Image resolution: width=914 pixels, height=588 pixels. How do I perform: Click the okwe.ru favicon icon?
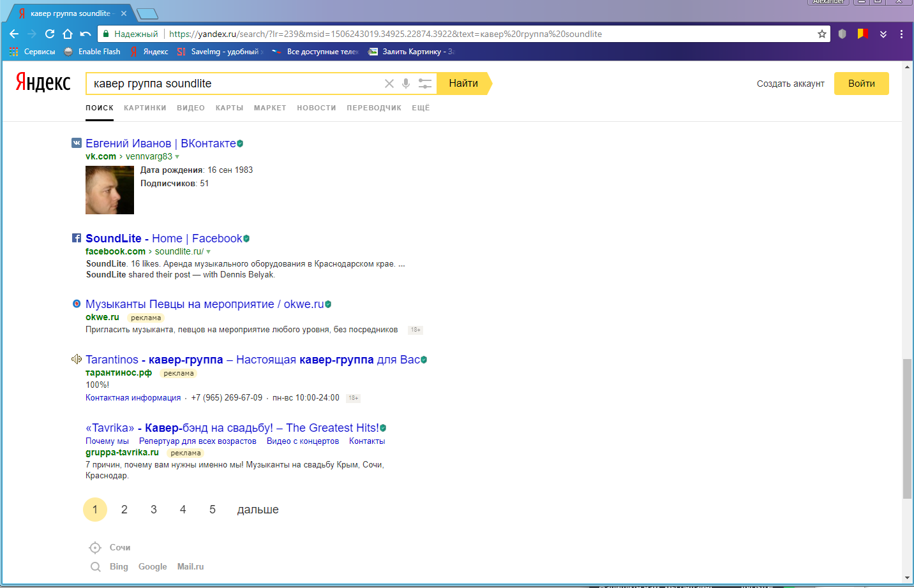77,304
